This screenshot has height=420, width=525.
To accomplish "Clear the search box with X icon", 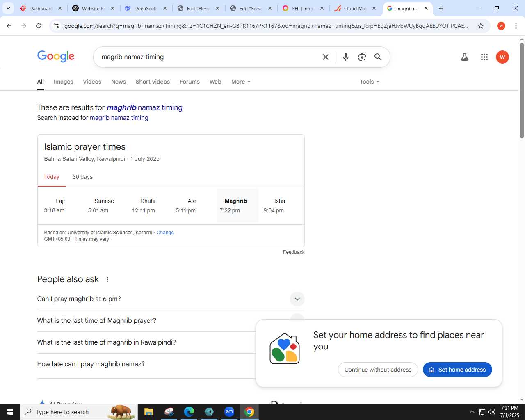I will point(326,57).
